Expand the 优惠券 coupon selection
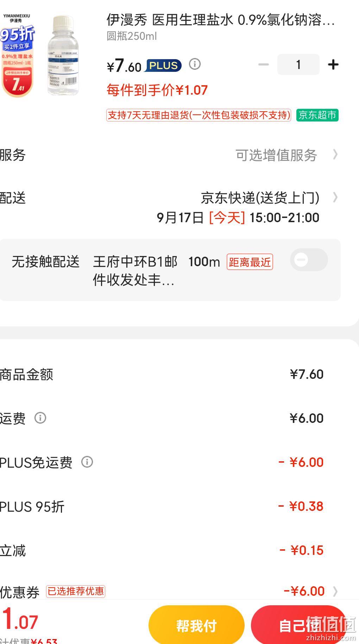The width and height of the screenshot is (359, 644). 335,591
